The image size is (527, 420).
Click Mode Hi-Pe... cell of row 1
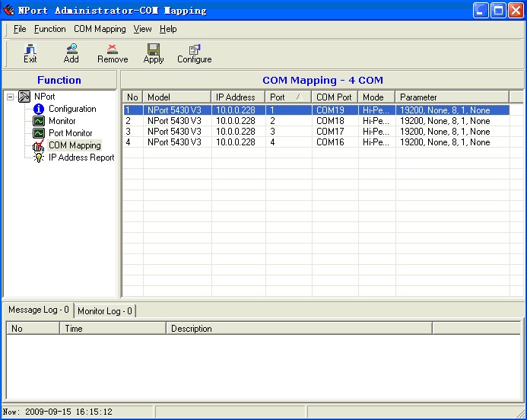376,110
